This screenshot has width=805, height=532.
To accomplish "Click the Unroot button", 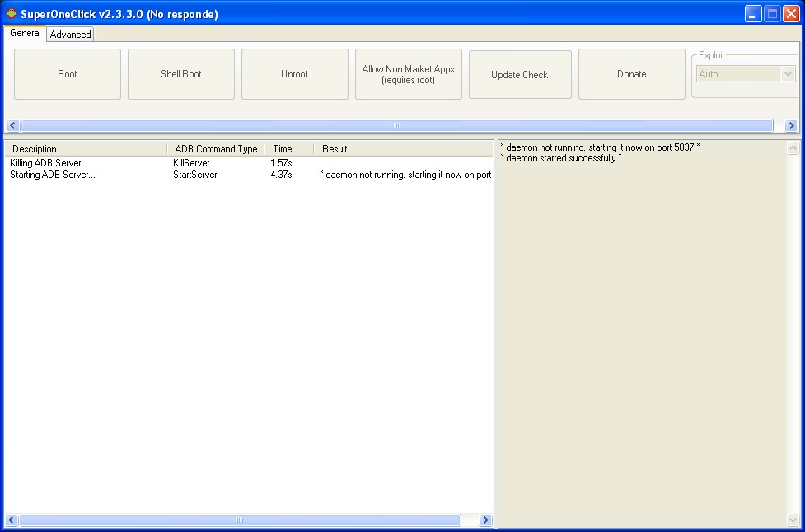I will click(295, 74).
